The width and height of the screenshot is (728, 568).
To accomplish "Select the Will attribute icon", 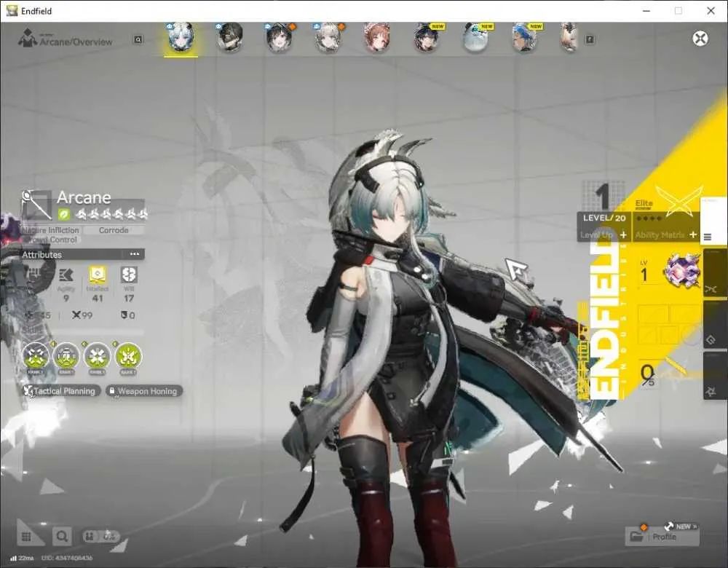I will (x=129, y=275).
